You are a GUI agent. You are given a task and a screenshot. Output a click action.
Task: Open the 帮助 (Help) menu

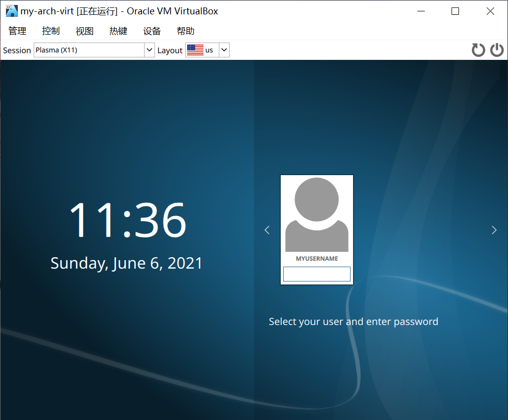point(185,31)
